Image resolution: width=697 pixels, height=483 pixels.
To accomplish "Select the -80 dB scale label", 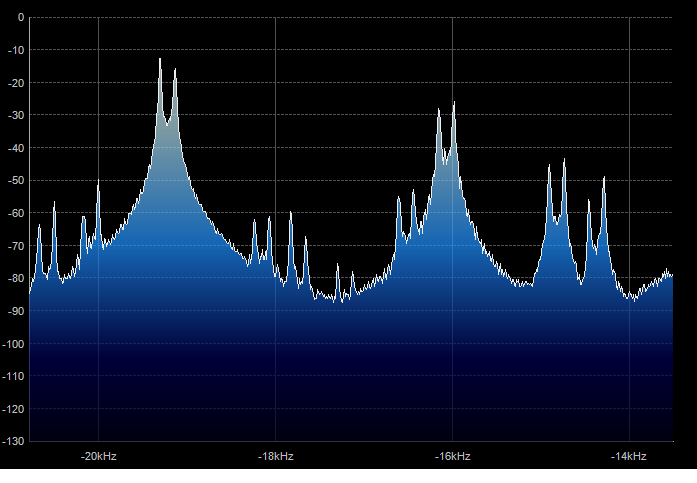I will coord(16,279).
